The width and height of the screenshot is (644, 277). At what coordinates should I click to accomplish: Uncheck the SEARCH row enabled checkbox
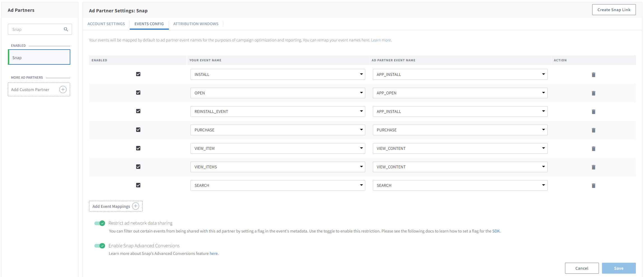138,185
